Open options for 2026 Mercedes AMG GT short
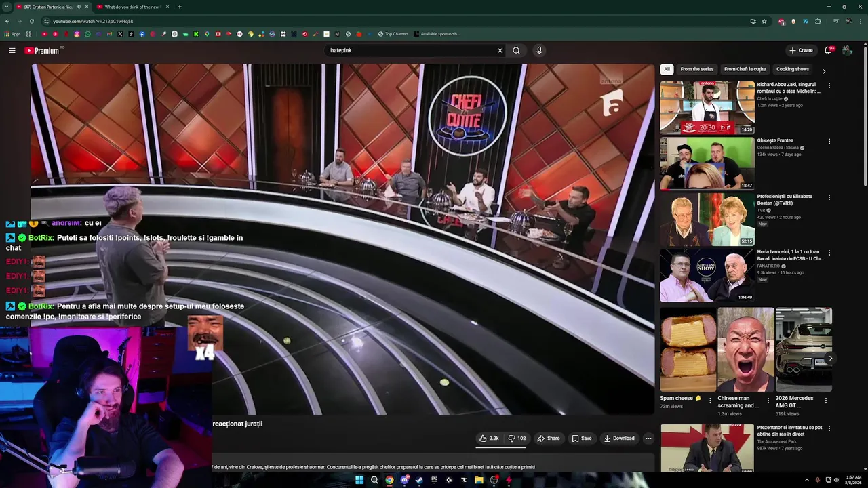The width and height of the screenshot is (868, 488). (x=825, y=401)
